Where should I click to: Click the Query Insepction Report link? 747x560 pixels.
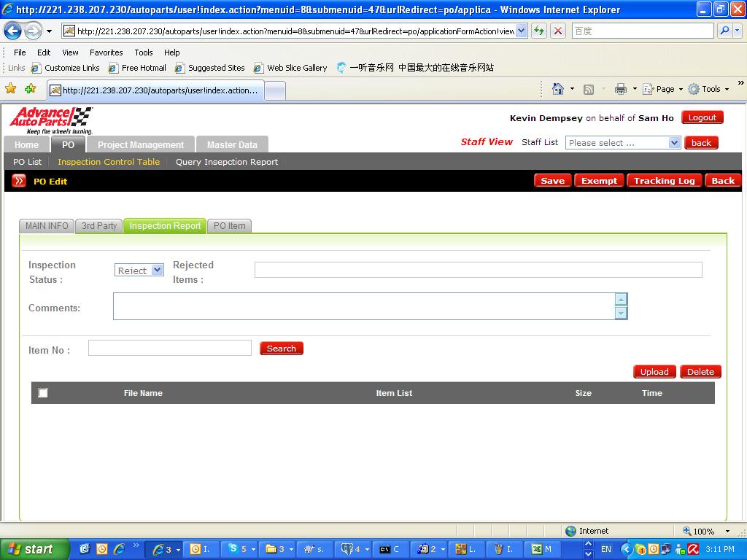click(x=226, y=162)
